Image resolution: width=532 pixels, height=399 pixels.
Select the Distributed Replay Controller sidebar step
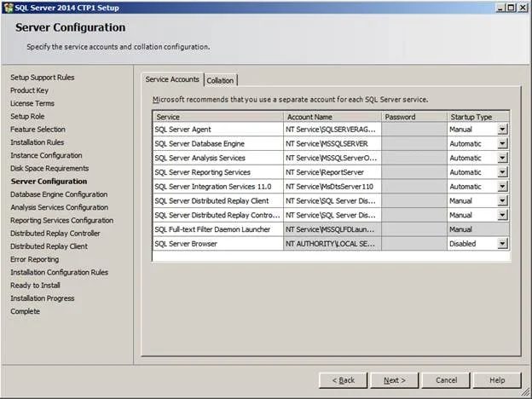55,234
